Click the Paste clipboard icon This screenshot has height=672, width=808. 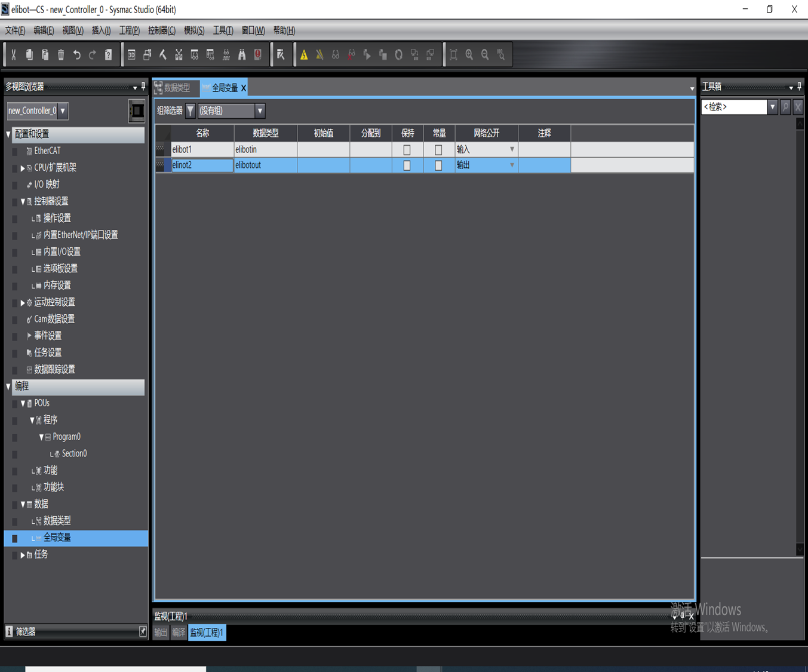(x=45, y=55)
